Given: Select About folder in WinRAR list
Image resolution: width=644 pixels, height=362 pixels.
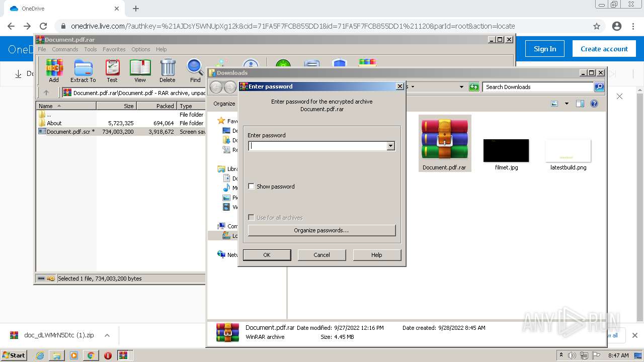Looking at the screenshot, I should pyautogui.click(x=54, y=123).
